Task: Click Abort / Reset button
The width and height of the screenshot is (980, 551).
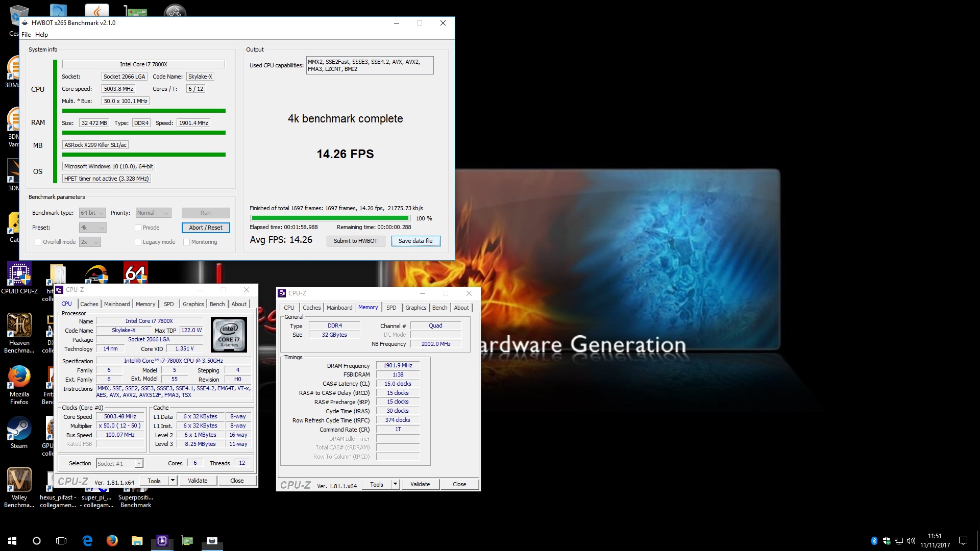Action: point(206,228)
